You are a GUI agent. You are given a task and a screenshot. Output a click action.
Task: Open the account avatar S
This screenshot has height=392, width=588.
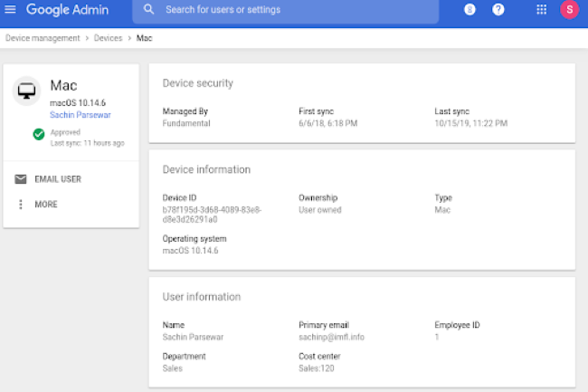(x=569, y=9)
